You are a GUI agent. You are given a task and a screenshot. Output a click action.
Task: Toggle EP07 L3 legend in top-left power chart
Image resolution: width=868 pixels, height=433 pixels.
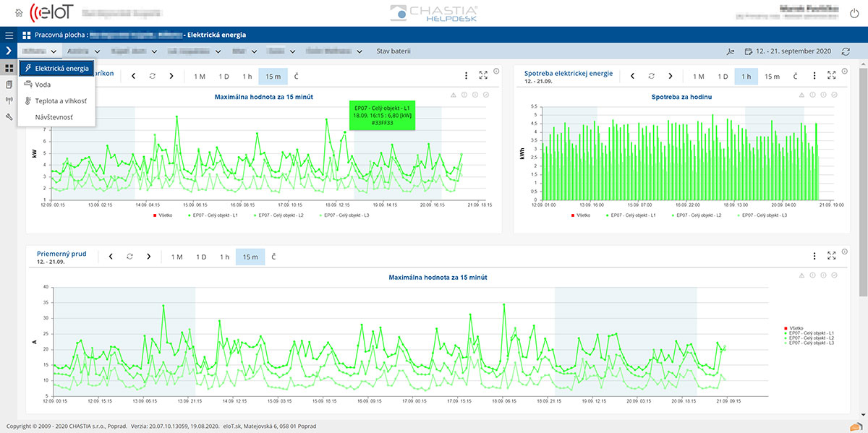(x=346, y=215)
